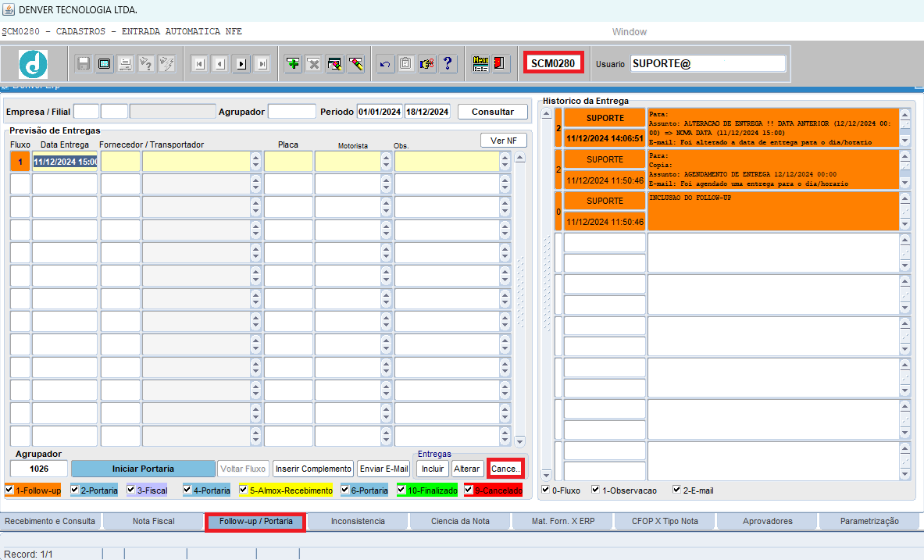Toggle the 3-Fiscal checkbox

click(130, 490)
